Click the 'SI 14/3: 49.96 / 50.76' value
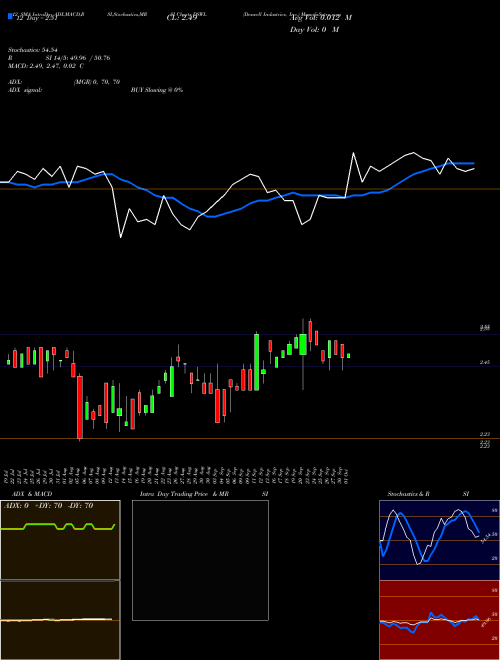This screenshot has width=500, height=660. pos(78,58)
